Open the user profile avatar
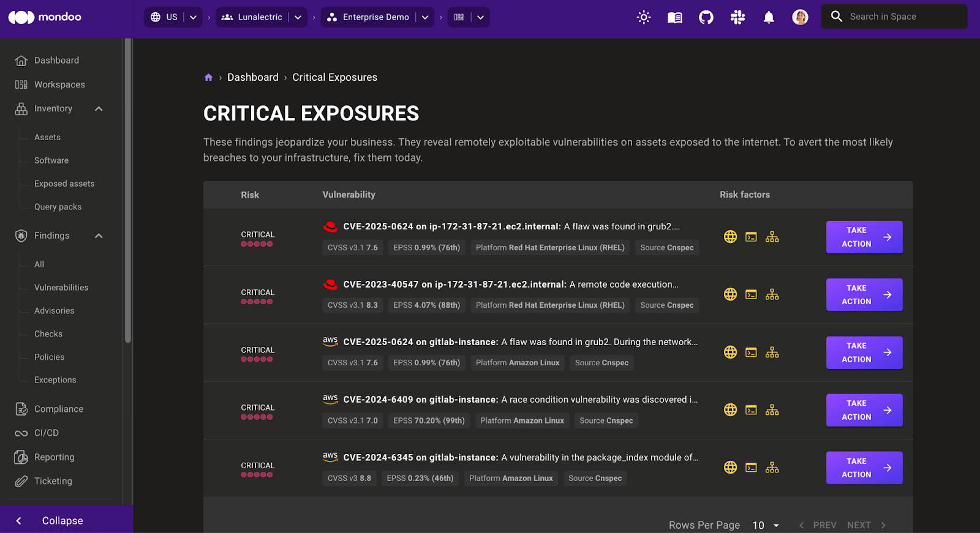 click(800, 17)
